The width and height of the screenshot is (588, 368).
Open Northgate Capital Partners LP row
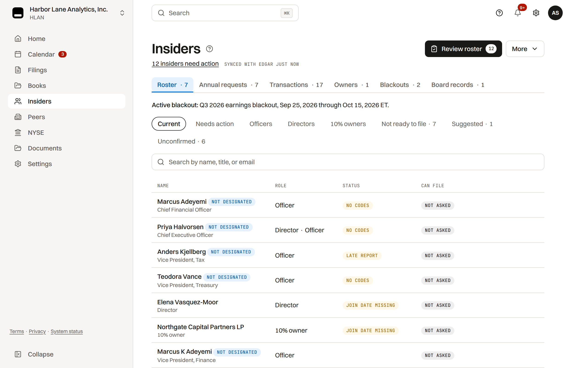pos(348,330)
